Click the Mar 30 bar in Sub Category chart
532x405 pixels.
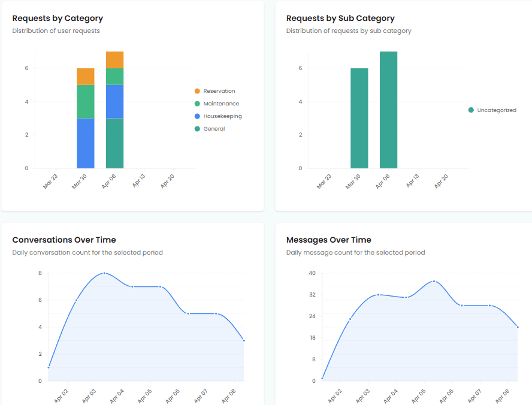[359, 118]
